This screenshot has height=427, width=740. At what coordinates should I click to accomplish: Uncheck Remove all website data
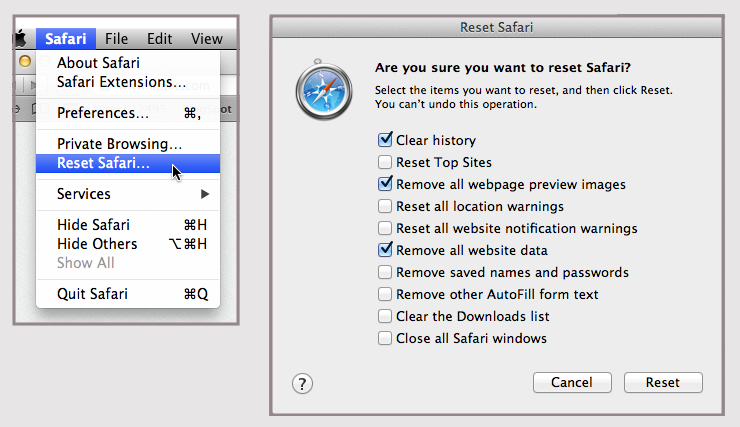point(385,250)
